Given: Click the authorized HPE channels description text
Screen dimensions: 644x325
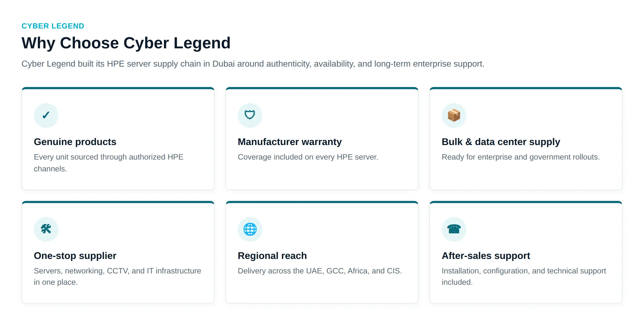Looking at the screenshot, I should pyautogui.click(x=109, y=163).
